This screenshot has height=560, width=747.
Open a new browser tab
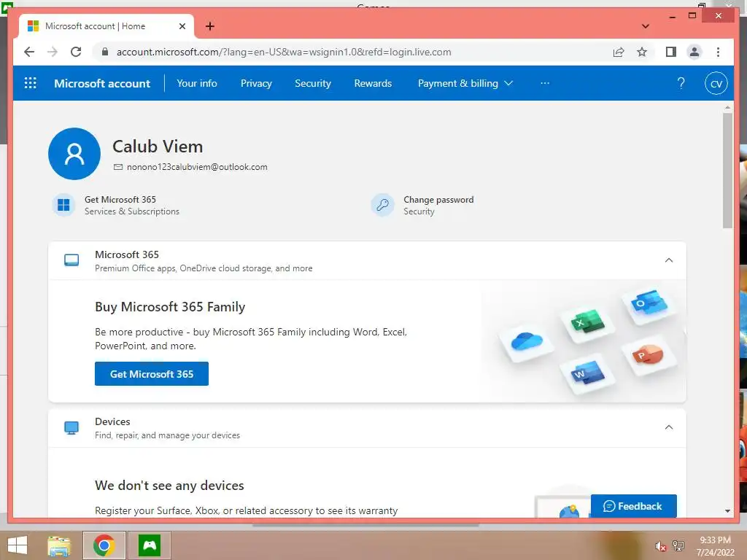209,26
